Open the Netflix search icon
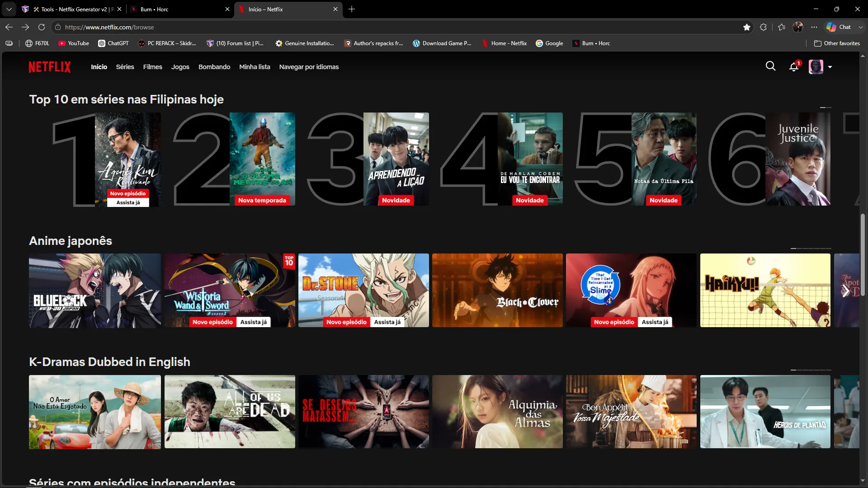Image resolution: width=868 pixels, height=488 pixels. tap(770, 66)
